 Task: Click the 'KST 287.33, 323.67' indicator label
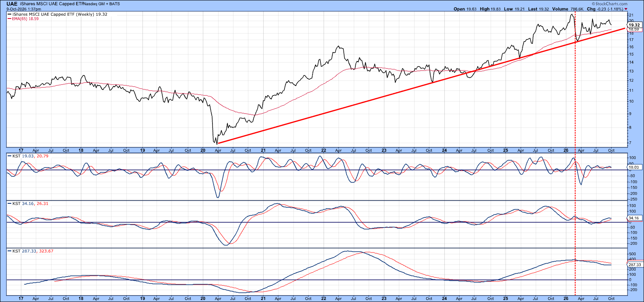(33, 251)
